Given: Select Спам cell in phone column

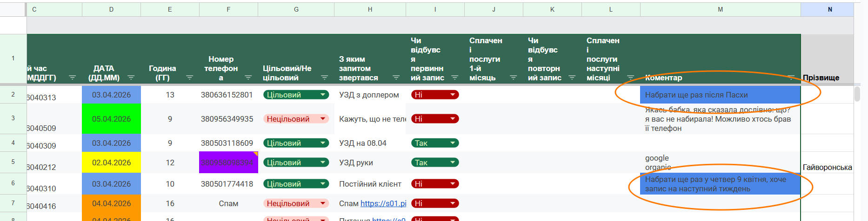Looking at the screenshot, I should [228, 203].
